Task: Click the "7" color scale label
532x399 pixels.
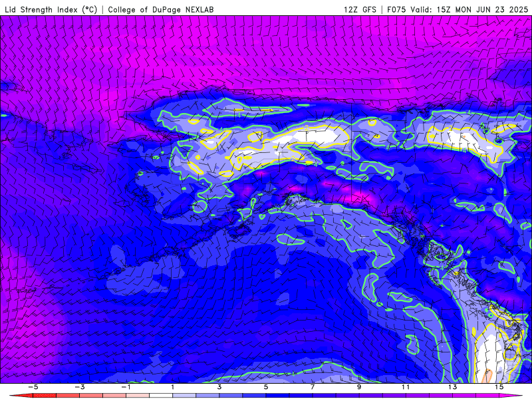Action: [x=313, y=387]
